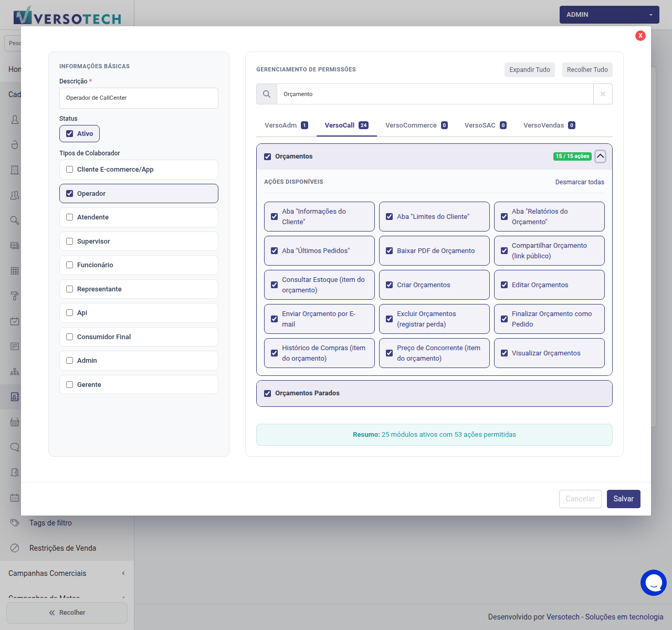This screenshot has height=630, width=672.
Task: Click the Cancelar button
Action: click(580, 499)
